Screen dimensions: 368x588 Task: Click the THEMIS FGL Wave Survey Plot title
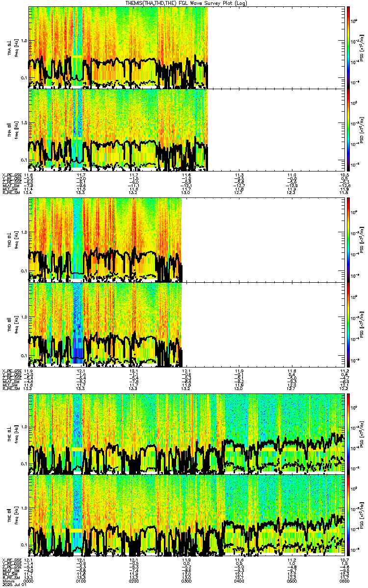(187, 3)
